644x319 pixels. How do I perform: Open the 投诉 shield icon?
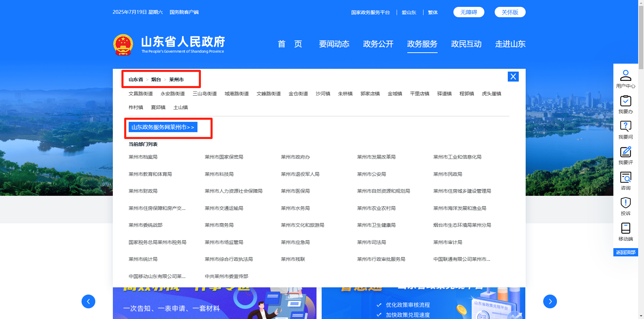(x=625, y=203)
